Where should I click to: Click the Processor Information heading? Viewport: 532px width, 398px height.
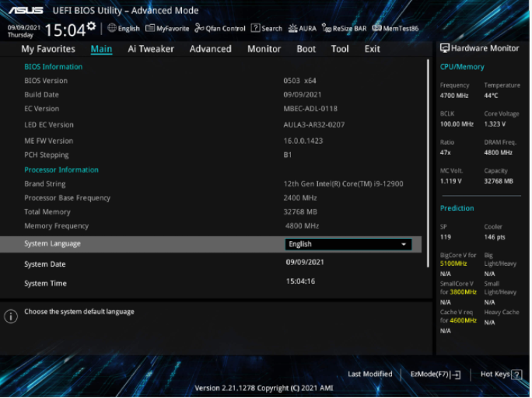61,169
